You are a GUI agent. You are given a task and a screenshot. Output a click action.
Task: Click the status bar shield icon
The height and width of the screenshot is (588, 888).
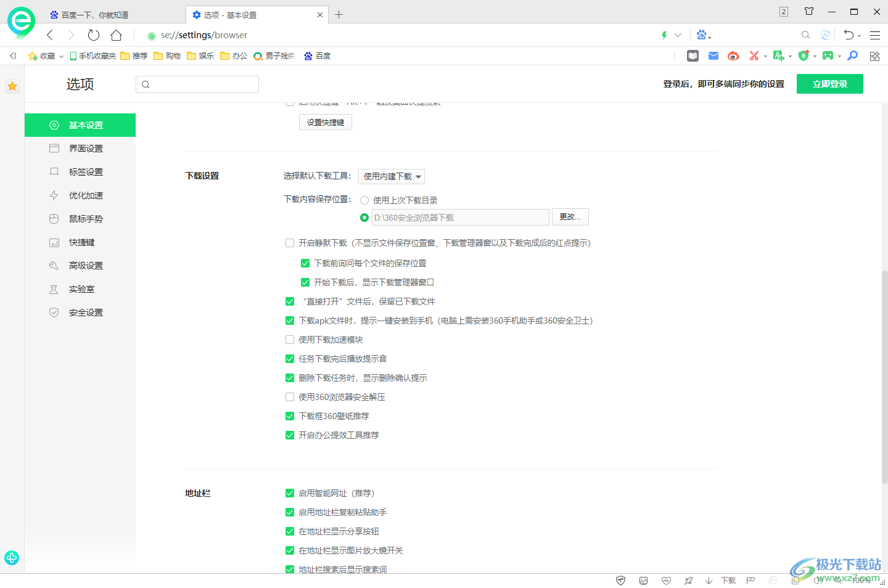[x=621, y=581]
